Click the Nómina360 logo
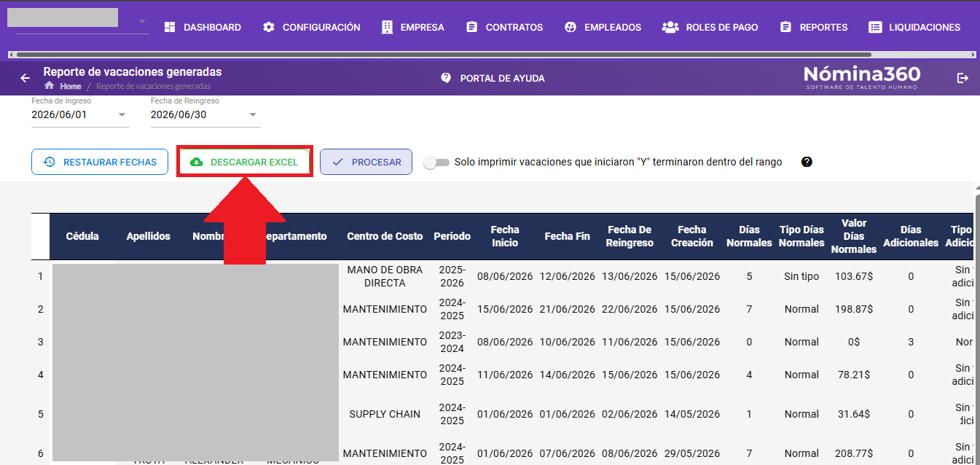The height and width of the screenshot is (465, 980). (862, 77)
